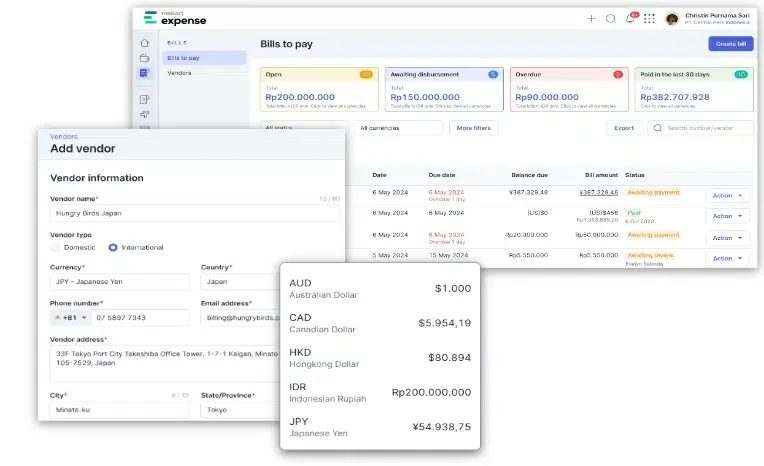The image size is (764, 466).
Task: Click the Bill amount column header
Action: pos(601,175)
